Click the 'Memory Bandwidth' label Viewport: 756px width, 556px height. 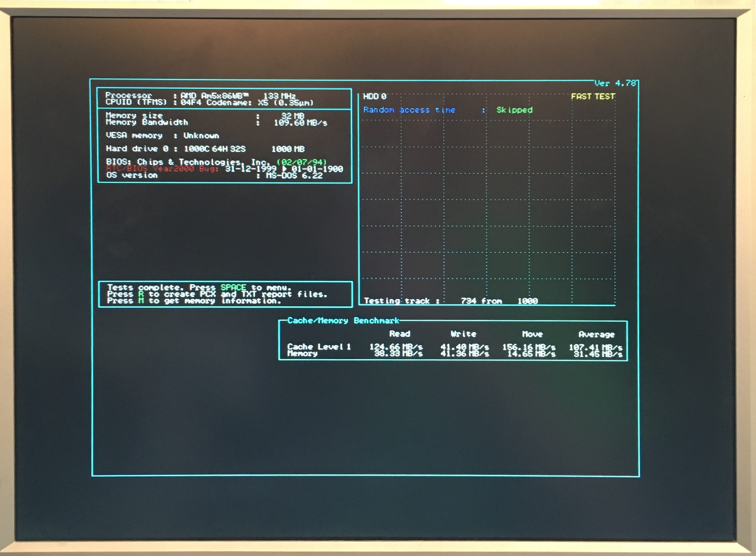click(147, 122)
